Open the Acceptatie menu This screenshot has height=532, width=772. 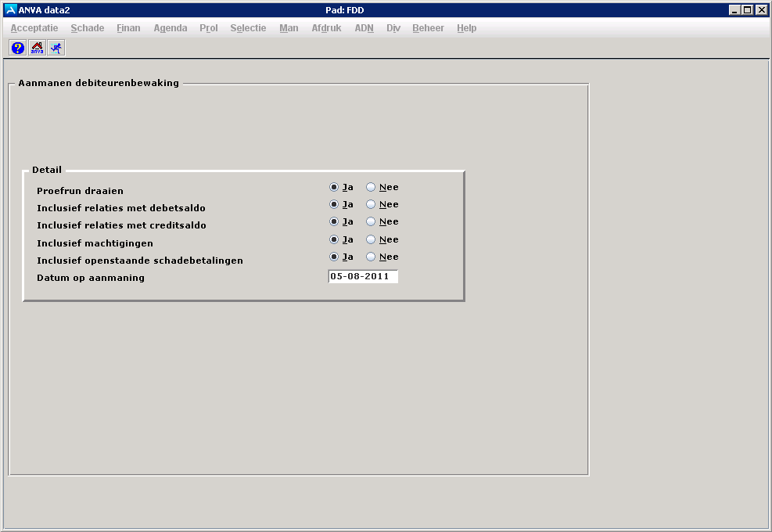click(34, 28)
